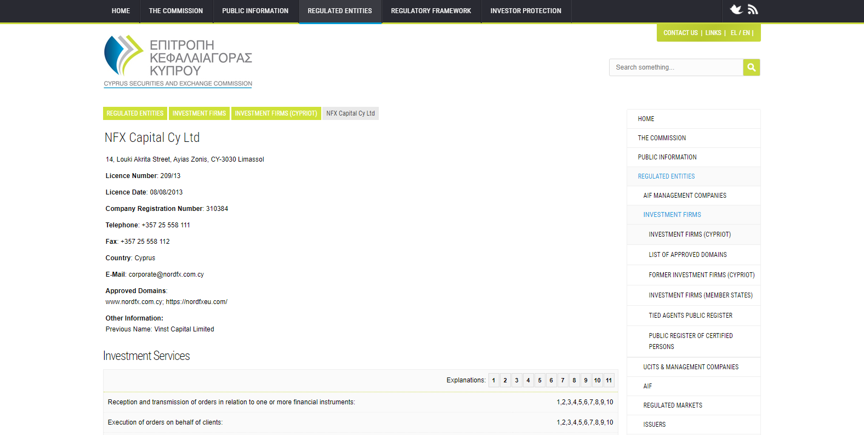Click the Investment Services heading
The image size is (864, 435).
147,356
